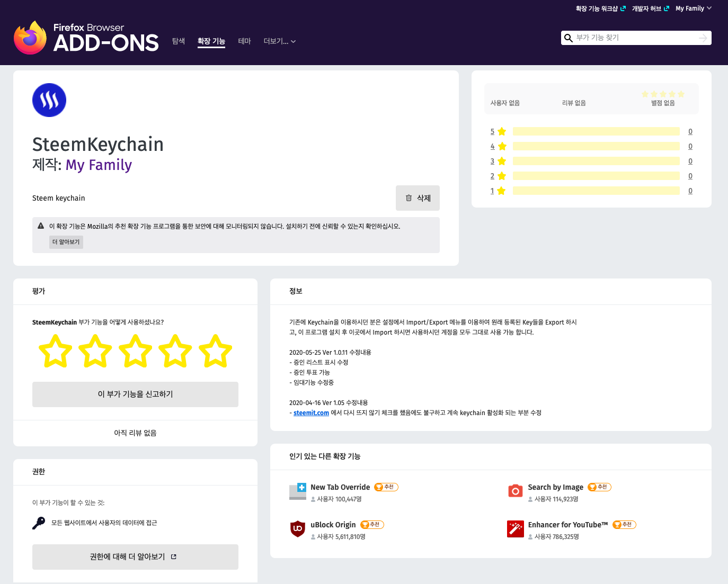Rate the add-on five stars
The image size is (728, 584).
click(x=216, y=351)
